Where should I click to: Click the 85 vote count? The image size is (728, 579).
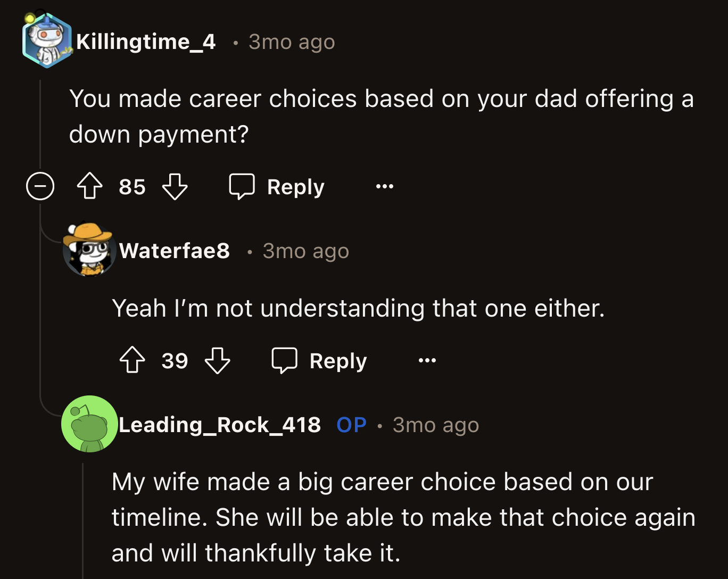pyautogui.click(x=132, y=187)
